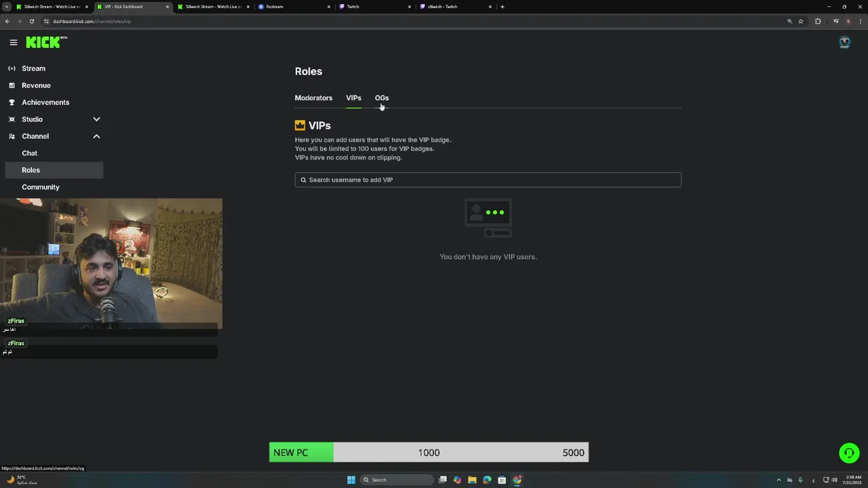Click the 'Roles' page heading

coord(309,71)
